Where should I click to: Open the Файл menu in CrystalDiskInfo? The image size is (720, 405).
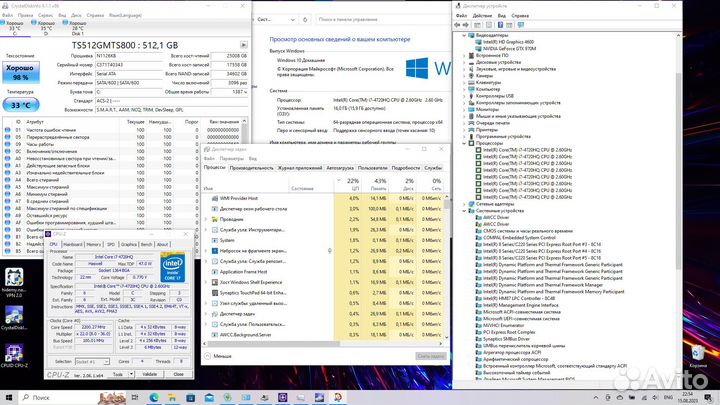click(x=7, y=15)
